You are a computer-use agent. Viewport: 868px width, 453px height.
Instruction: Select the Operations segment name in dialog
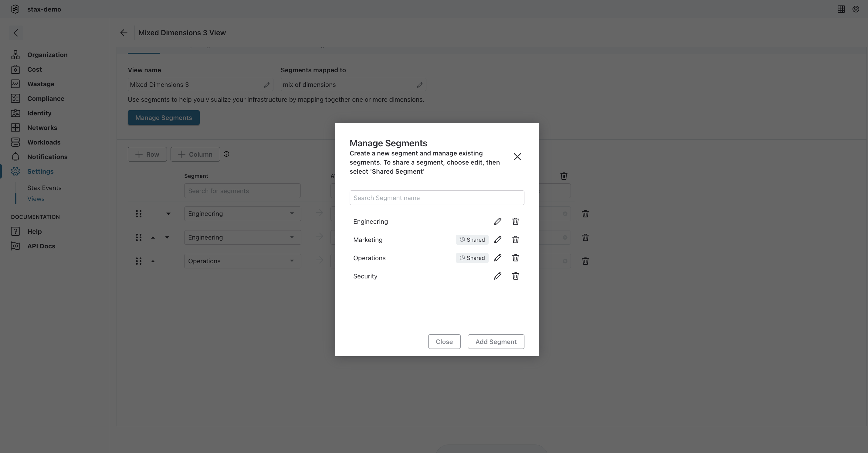[x=369, y=258]
